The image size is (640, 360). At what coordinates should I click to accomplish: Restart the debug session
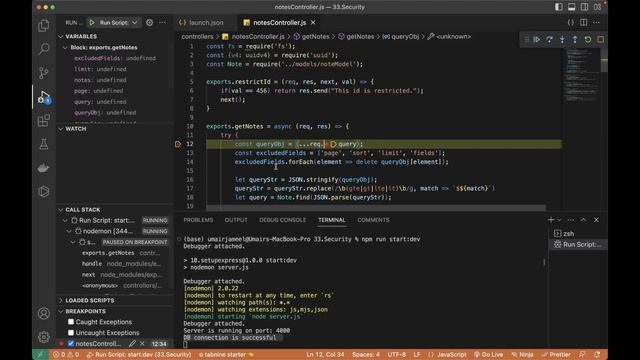pos(588,40)
